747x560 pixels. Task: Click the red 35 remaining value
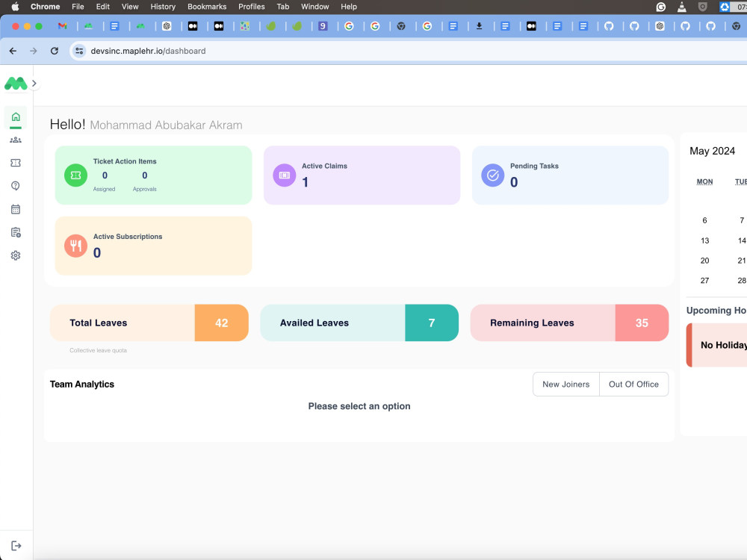(x=642, y=323)
